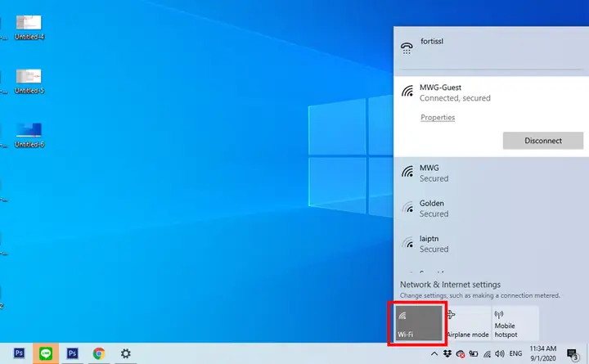The width and height of the screenshot is (589, 364).
Task: Select the Untitled-5 desktop file
Action: [x=29, y=82]
